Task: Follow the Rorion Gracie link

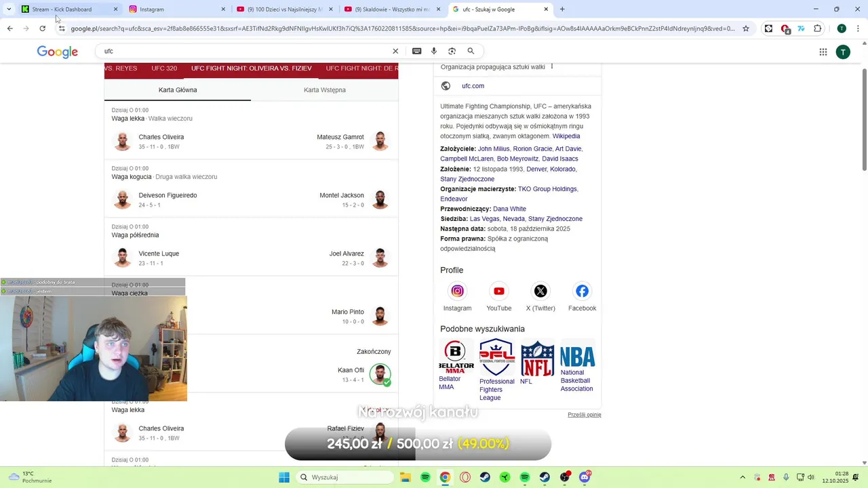Action: pyautogui.click(x=532, y=149)
